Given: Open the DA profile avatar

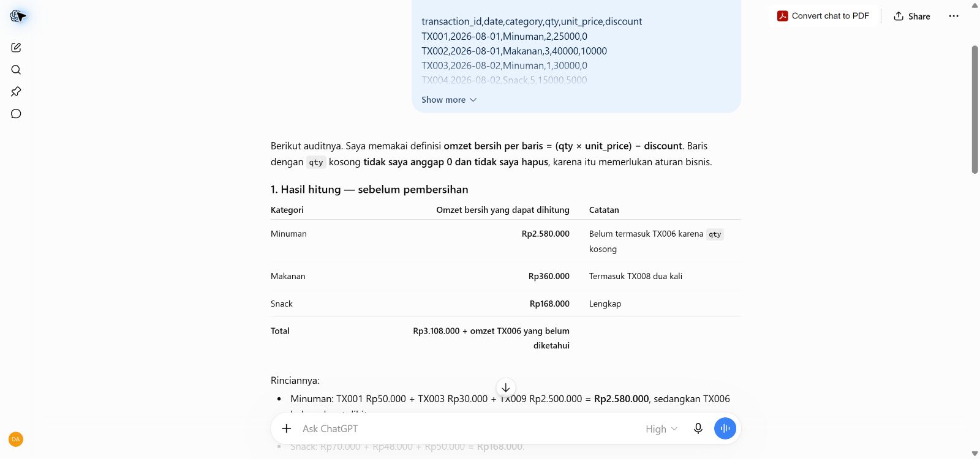Looking at the screenshot, I should click(x=16, y=439).
